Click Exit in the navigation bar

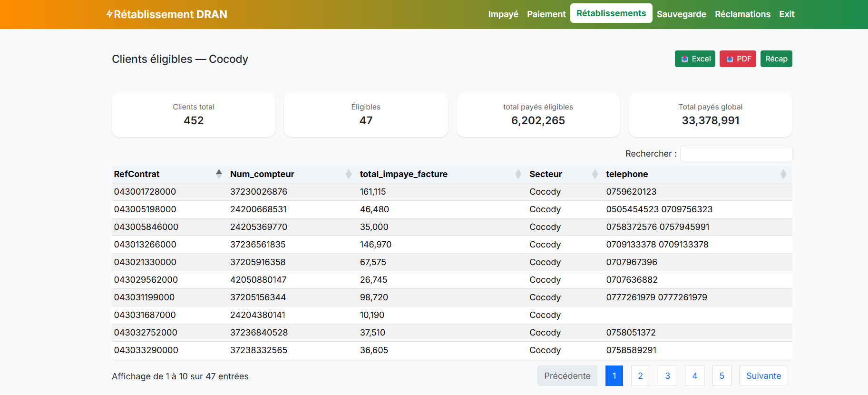coord(787,14)
